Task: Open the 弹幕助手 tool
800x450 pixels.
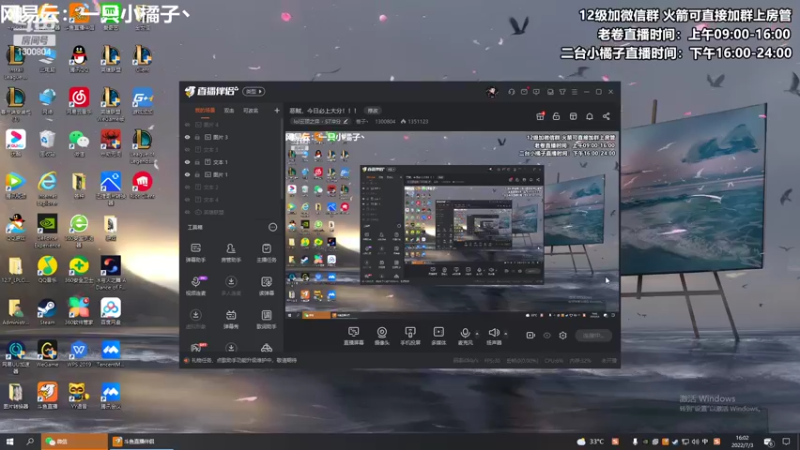Action: 195,253
